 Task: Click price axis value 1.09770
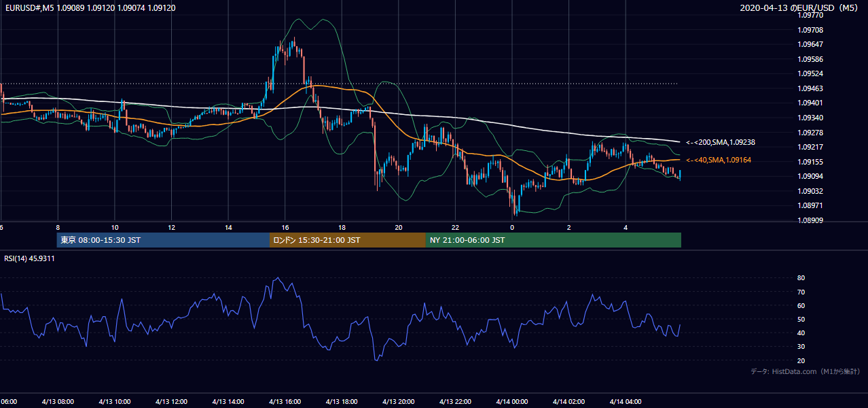[x=811, y=15]
